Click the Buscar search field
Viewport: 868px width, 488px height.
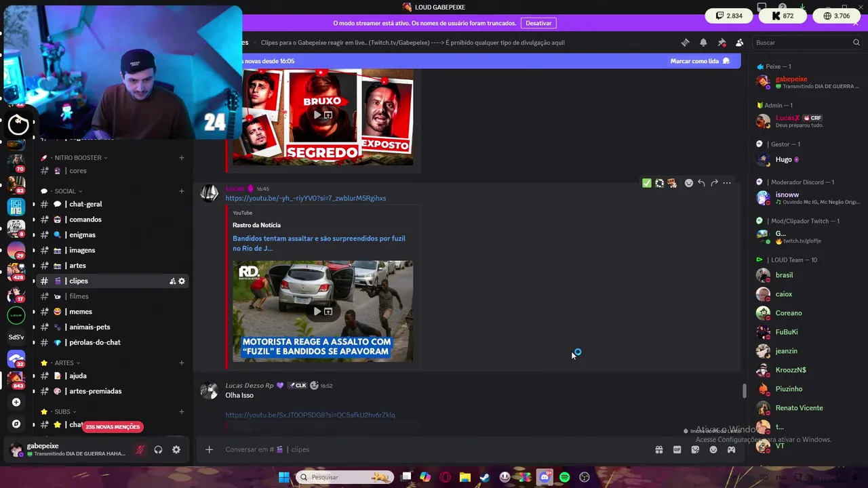pyautogui.click(x=807, y=42)
